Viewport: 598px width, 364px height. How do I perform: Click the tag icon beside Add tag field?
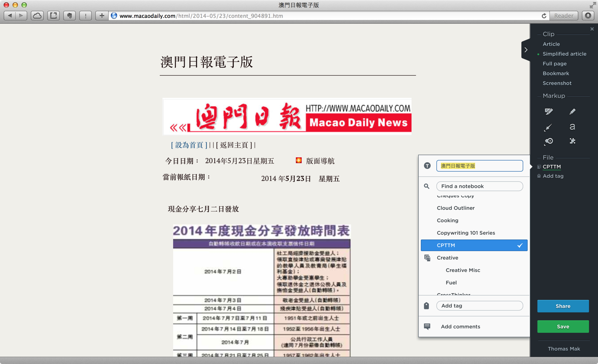[x=426, y=305]
